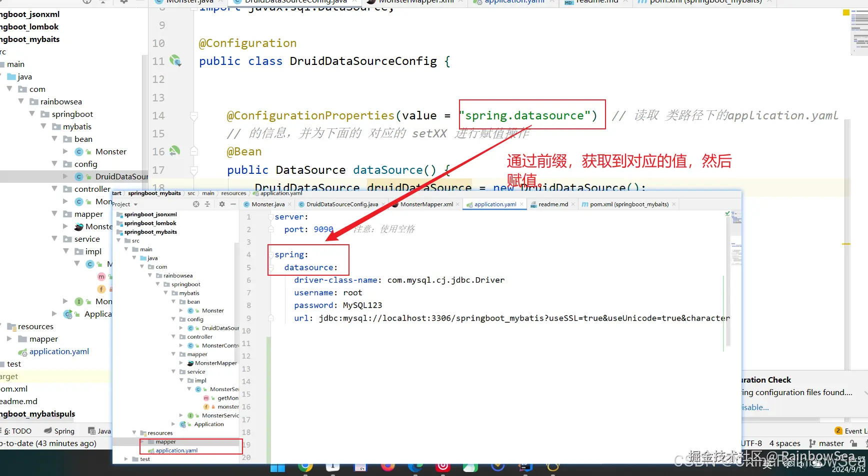Image resolution: width=868 pixels, height=476 pixels.
Task: Click the orange warning stripe on the main editor scrollbar
Action: (x=846, y=244)
